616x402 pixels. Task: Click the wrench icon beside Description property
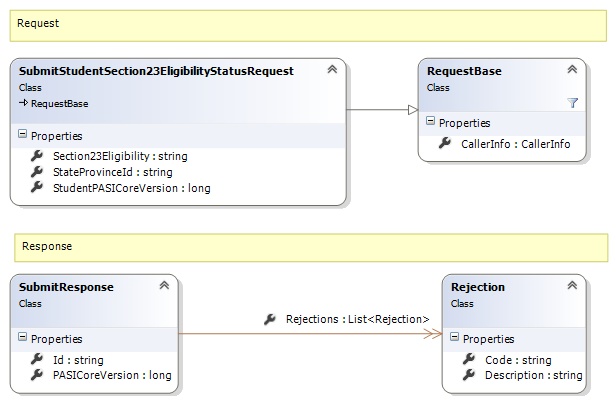[x=468, y=375]
